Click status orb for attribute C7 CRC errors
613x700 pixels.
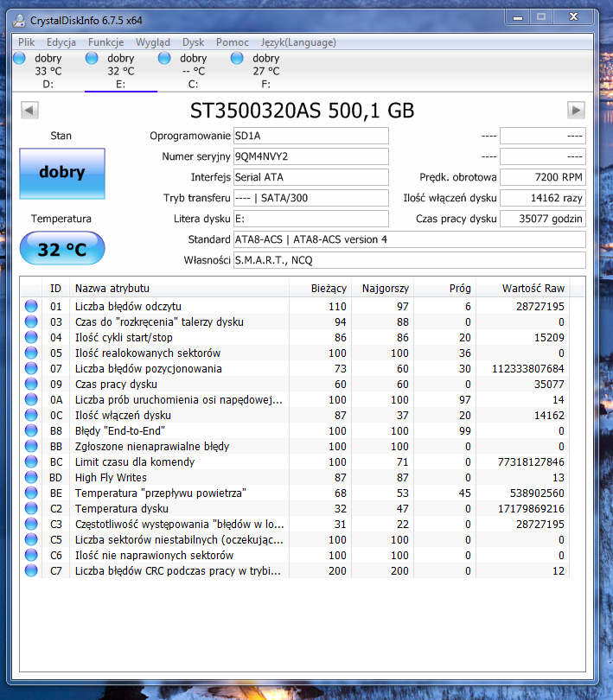click(x=31, y=570)
